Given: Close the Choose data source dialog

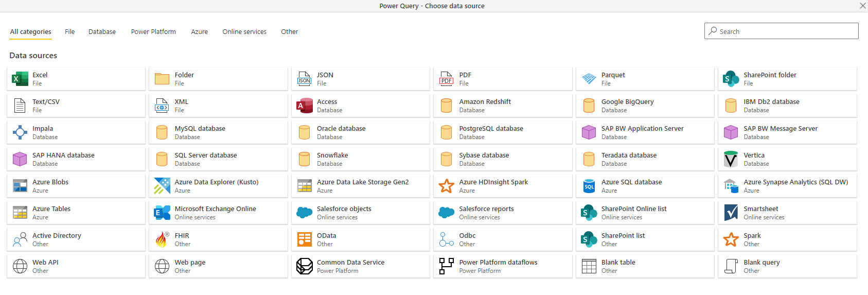Looking at the screenshot, I should click(862, 6).
